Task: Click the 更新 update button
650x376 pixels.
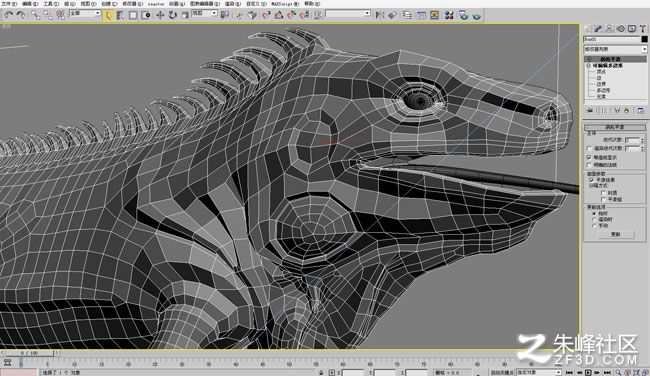Action: (x=616, y=234)
